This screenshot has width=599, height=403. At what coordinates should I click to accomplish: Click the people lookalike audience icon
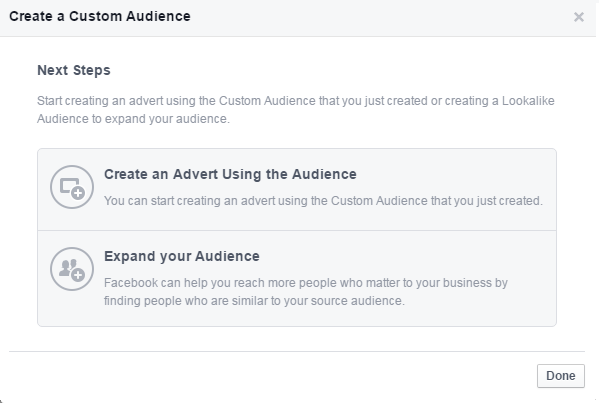(x=72, y=269)
